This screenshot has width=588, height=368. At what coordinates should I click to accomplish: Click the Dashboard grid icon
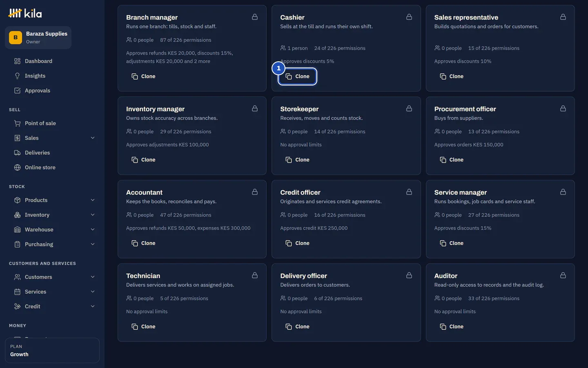(17, 61)
